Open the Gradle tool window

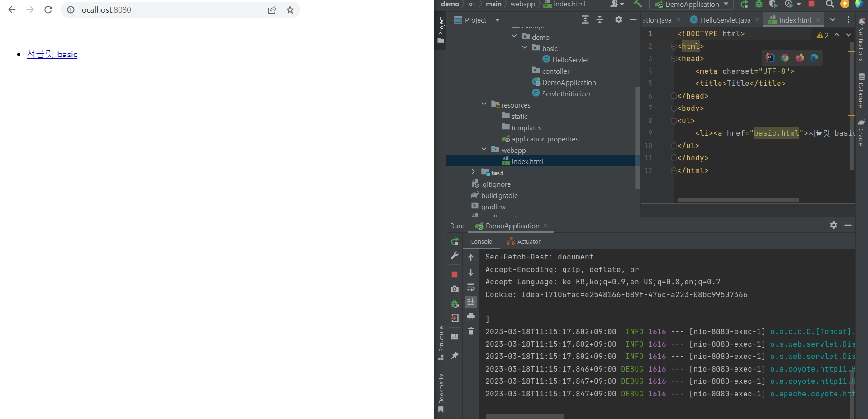tap(861, 133)
